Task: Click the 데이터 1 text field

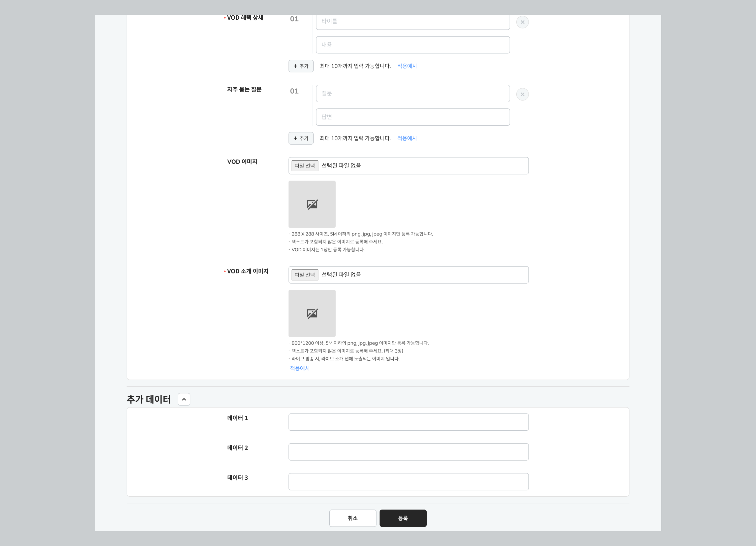Action: click(x=408, y=422)
